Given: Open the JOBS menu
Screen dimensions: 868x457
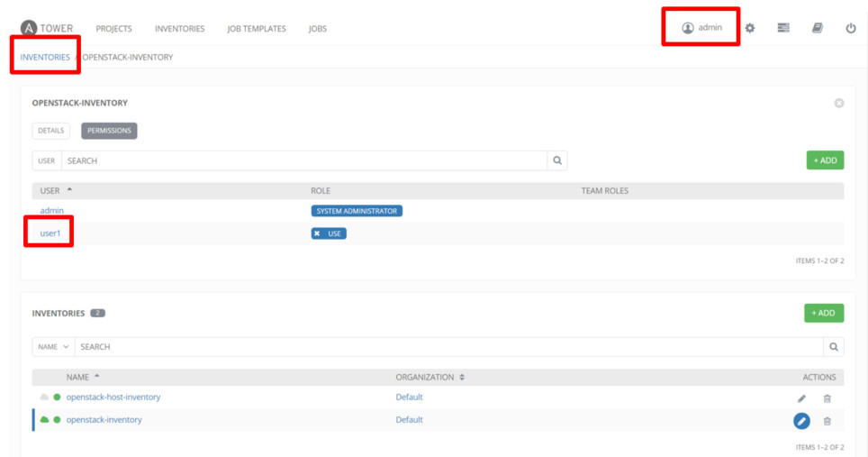Looking at the screenshot, I should (x=318, y=28).
